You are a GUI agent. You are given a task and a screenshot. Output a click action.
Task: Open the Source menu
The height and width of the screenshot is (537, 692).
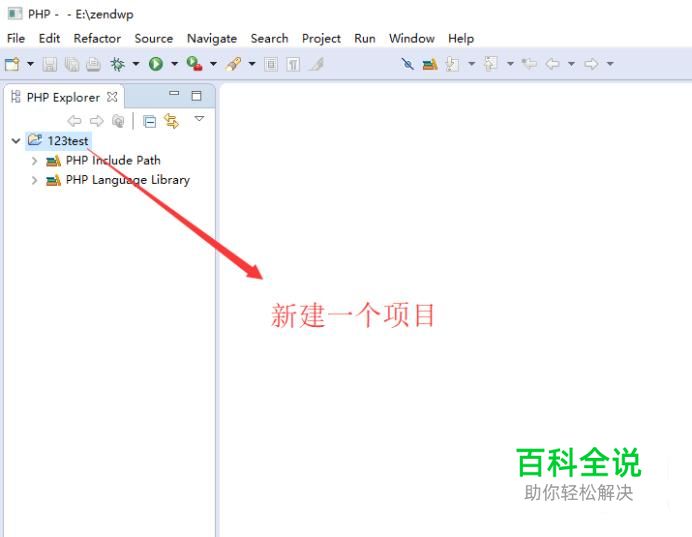point(154,38)
